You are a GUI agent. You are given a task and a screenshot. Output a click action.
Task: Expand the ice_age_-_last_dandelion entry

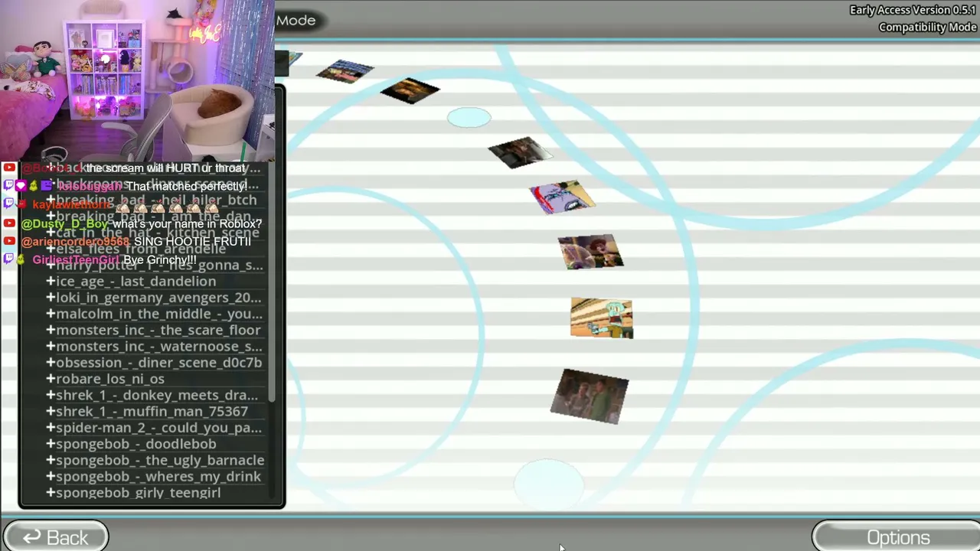pos(51,282)
